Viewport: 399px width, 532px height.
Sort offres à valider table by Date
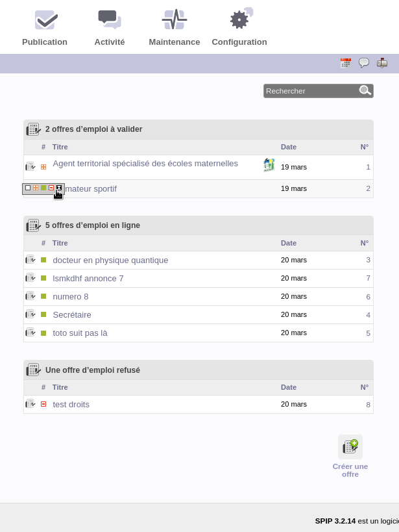[x=289, y=147]
